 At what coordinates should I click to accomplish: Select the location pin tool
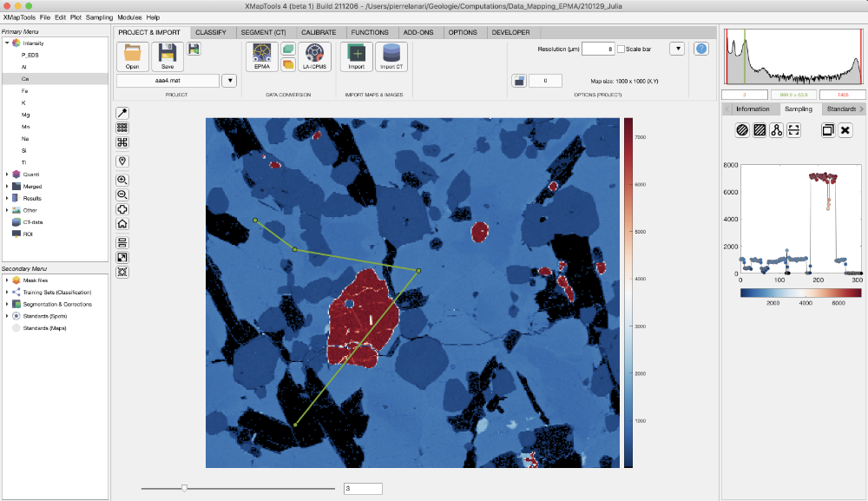coord(122,162)
